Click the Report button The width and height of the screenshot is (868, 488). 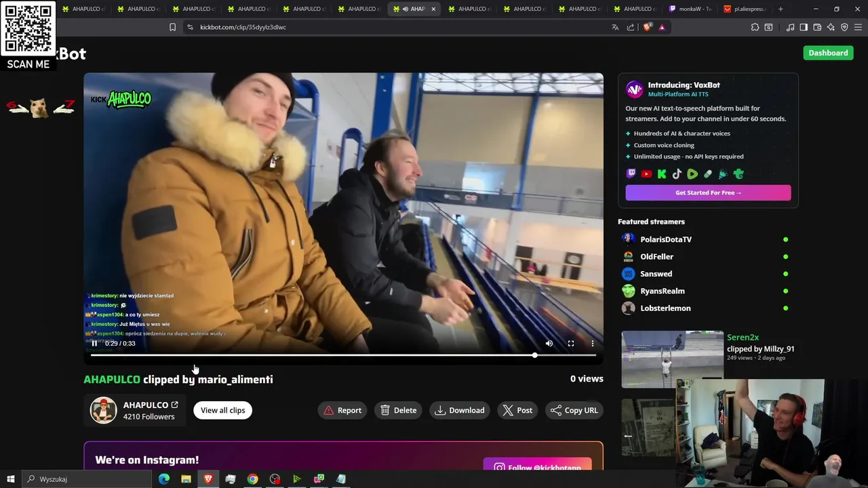point(342,410)
